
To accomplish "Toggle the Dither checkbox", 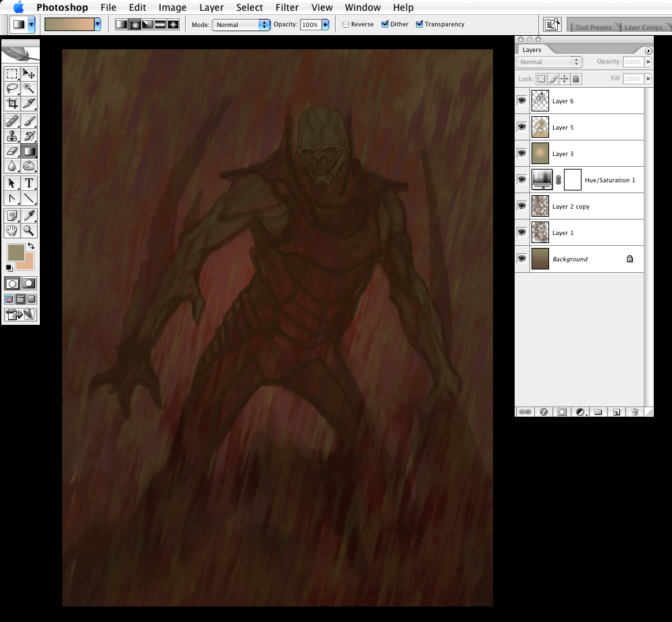I will point(385,24).
